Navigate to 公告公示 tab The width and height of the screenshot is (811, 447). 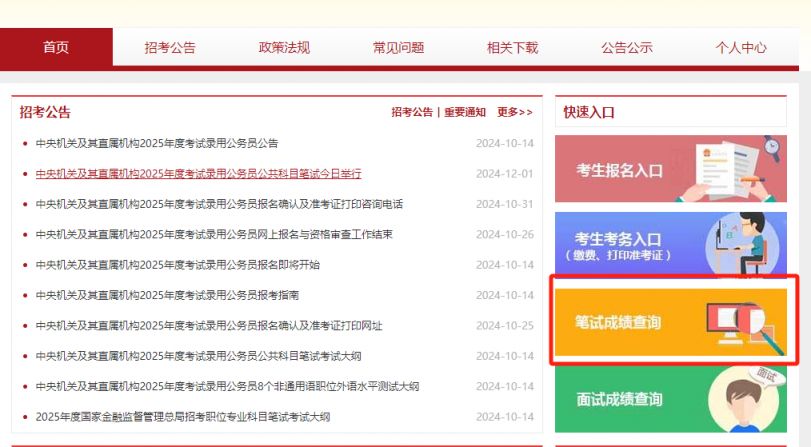[x=626, y=47]
